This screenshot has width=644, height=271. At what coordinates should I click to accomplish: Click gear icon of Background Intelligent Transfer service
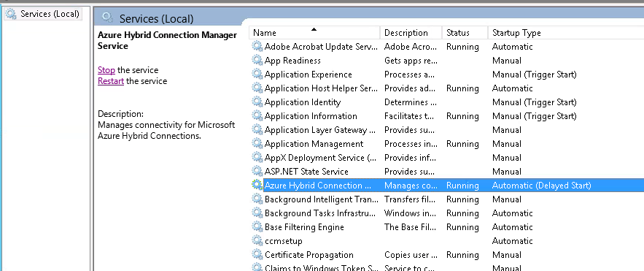(257, 199)
